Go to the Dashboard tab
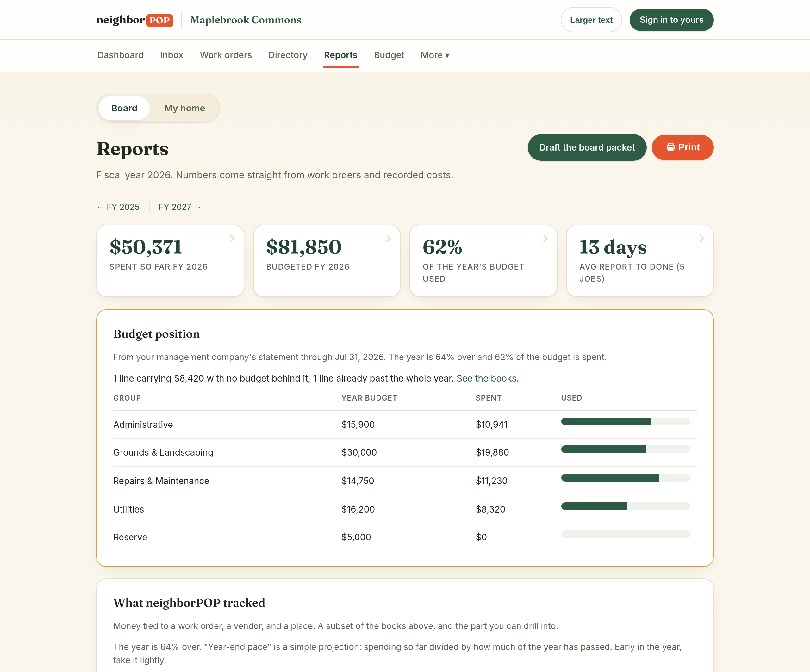The width and height of the screenshot is (810, 672). pos(120,55)
